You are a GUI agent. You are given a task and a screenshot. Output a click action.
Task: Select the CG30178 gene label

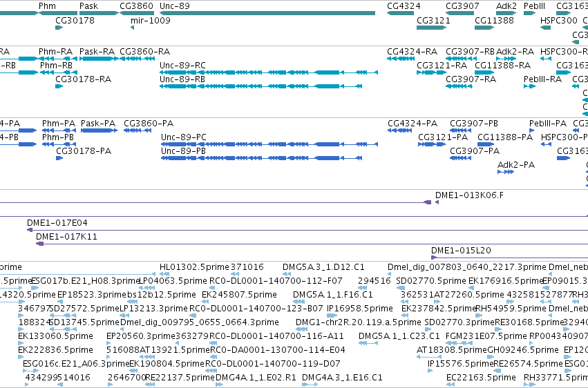(x=75, y=20)
